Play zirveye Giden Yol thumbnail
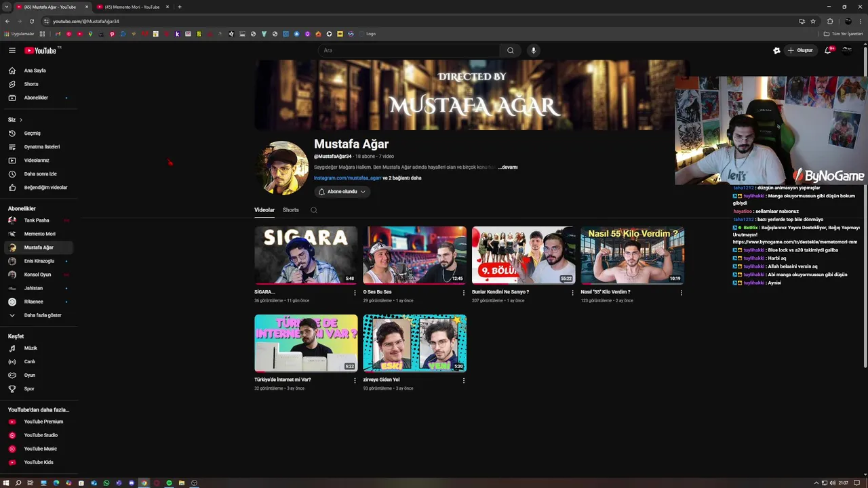Screen dimensions: 868x488 pyautogui.click(x=414, y=343)
